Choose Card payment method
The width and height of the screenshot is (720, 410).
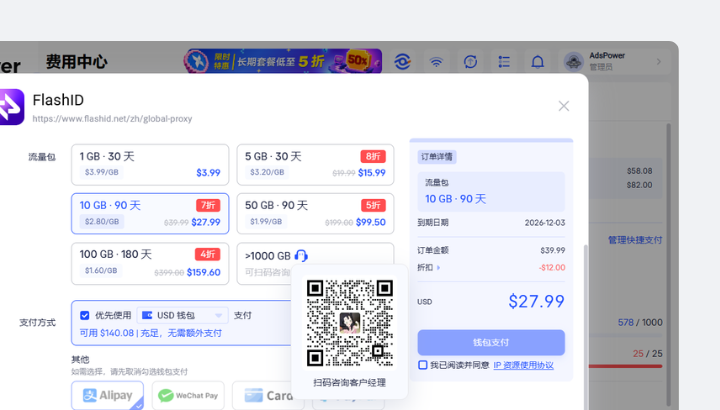268,395
